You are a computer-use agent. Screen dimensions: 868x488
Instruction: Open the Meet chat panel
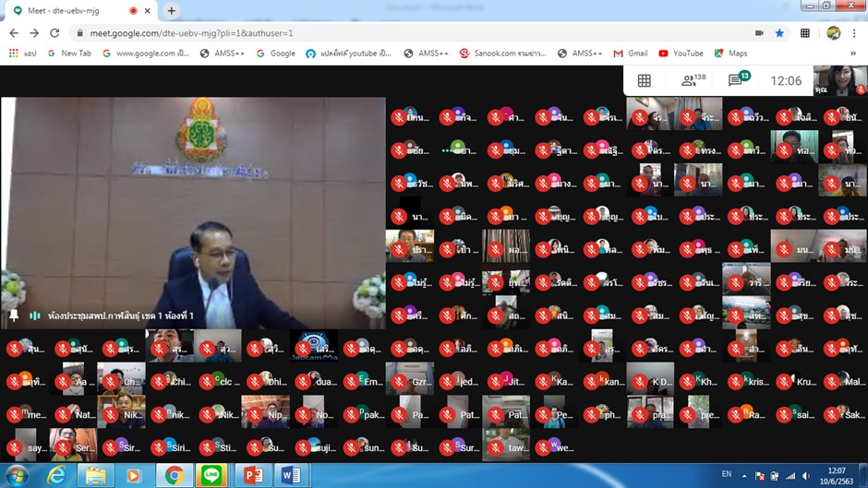coord(738,80)
